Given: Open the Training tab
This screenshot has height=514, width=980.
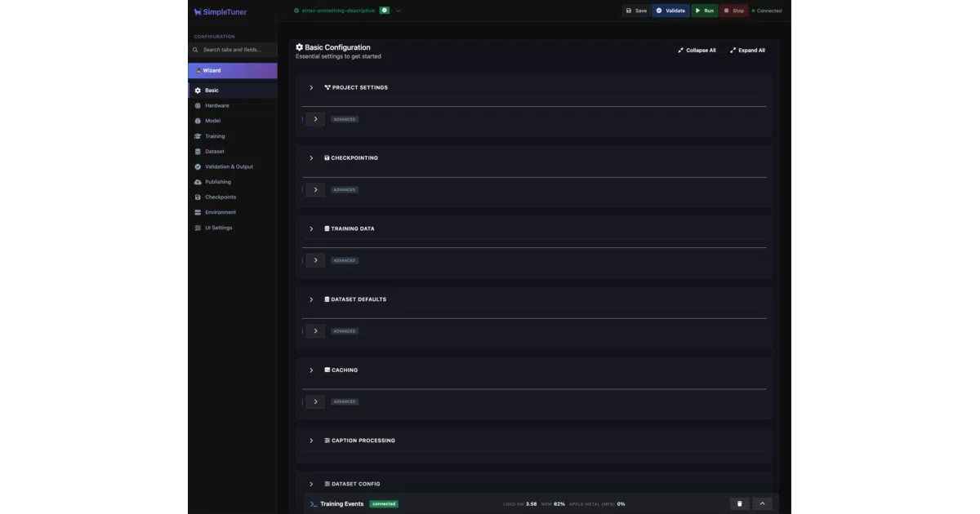Looking at the screenshot, I should 233,136.
